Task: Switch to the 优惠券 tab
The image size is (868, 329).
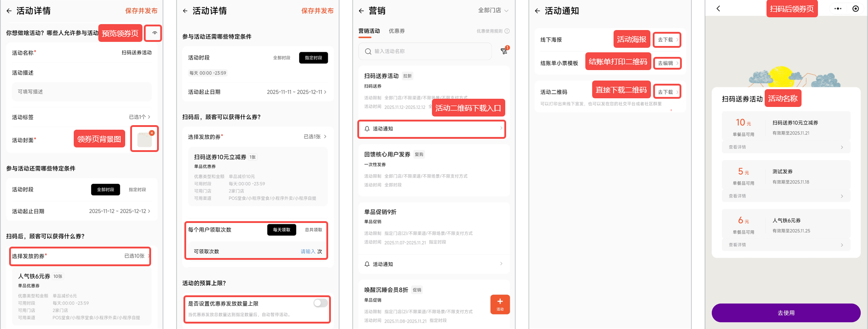Action: [396, 31]
